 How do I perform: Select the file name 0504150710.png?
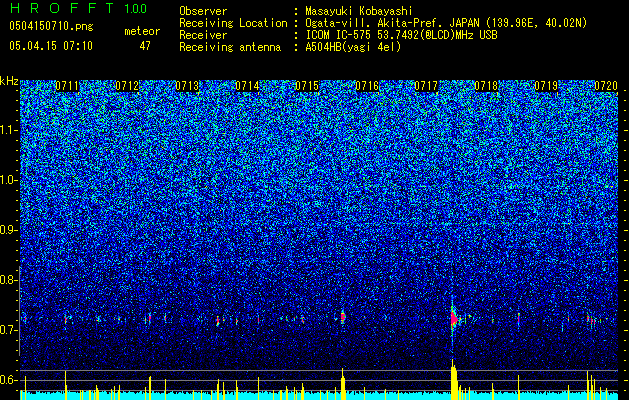[51, 27]
